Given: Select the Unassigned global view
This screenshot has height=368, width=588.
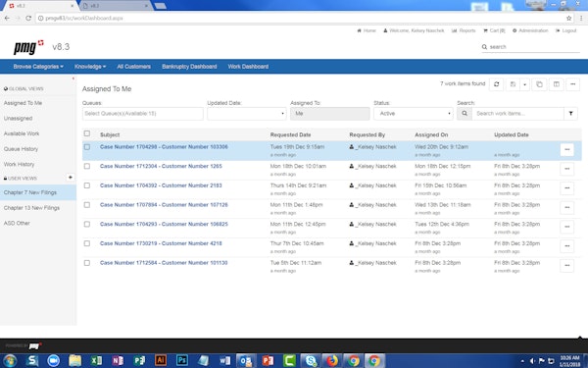Looking at the screenshot, I should pos(18,119).
